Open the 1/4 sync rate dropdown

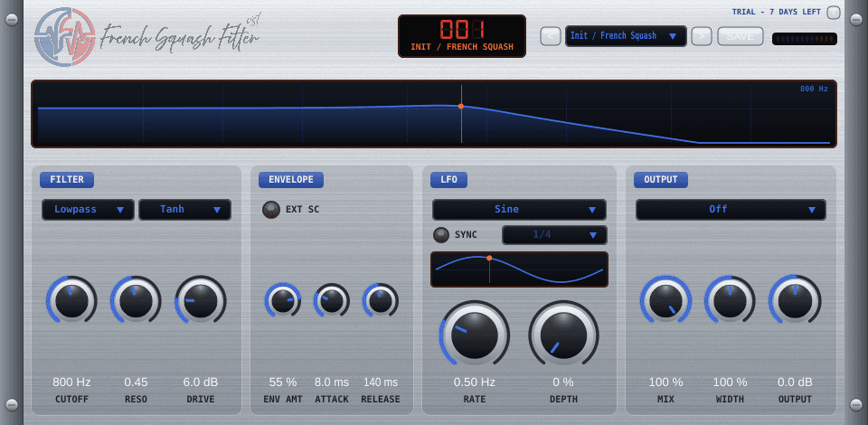click(554, 234)
